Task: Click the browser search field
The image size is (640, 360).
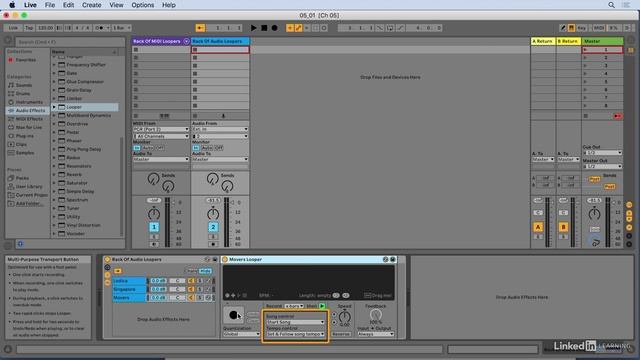Action: (70, 42)
